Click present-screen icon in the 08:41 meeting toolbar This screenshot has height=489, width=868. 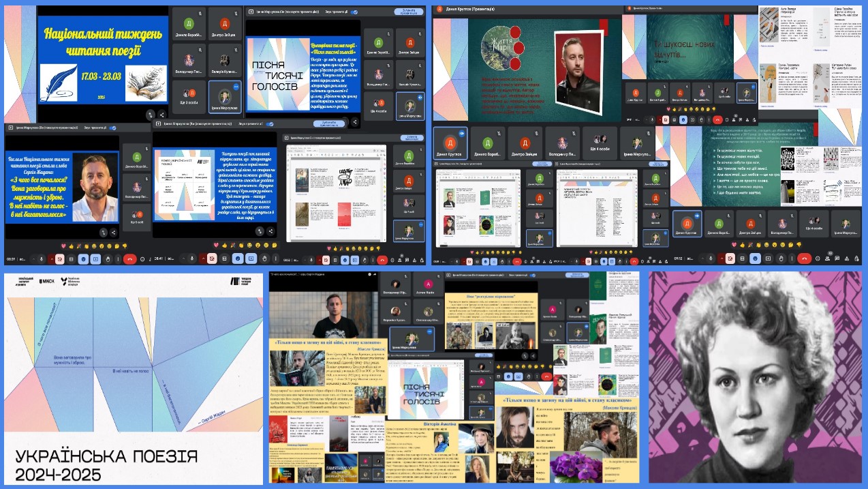251,259
